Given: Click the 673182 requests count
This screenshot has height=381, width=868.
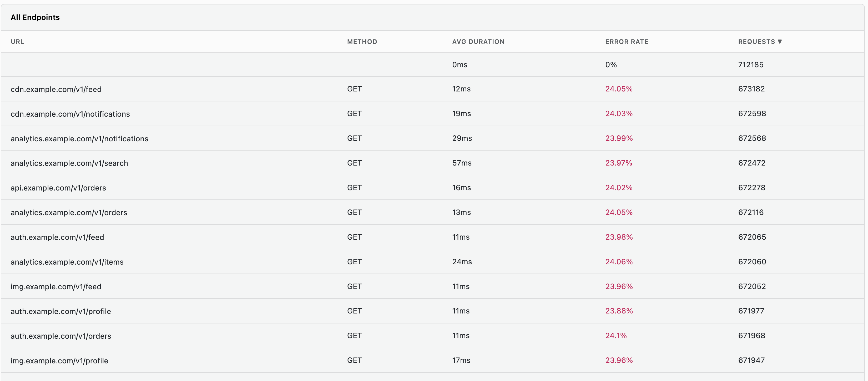Looking at the screenshot, I should (x=751, y=89).
